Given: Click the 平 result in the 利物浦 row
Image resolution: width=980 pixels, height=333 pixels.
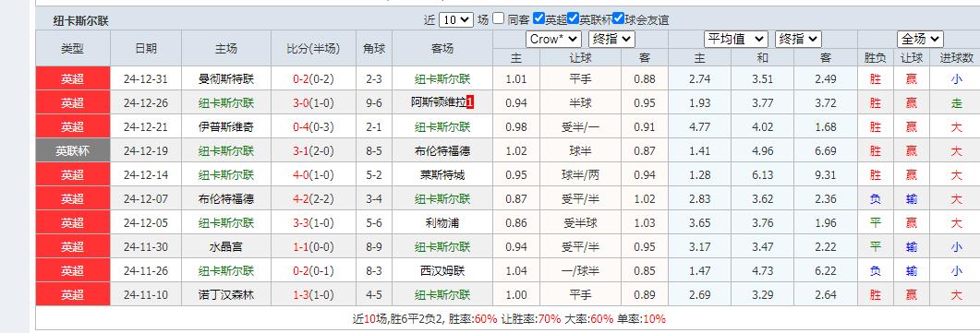Looking at the screenshot, I should click(x=875, y=223).
